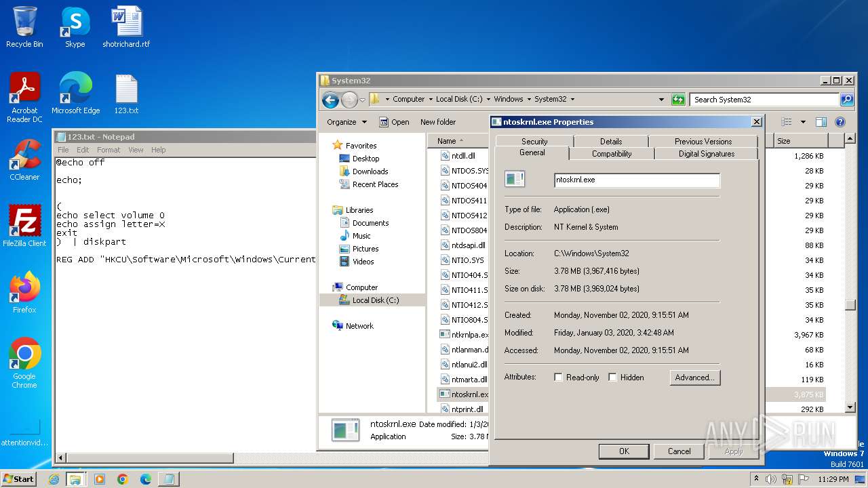Click the Advanced... attributes button
The image size is (868, 488).
coord(694,378)
